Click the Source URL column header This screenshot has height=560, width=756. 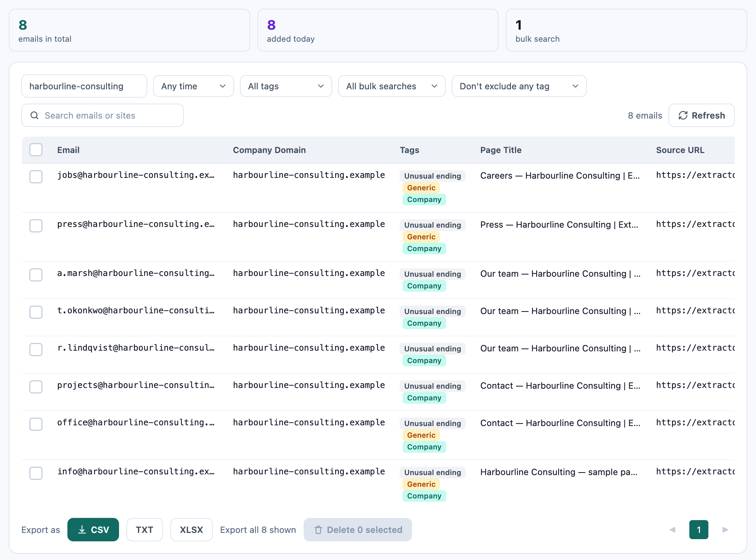click(680, 150)
